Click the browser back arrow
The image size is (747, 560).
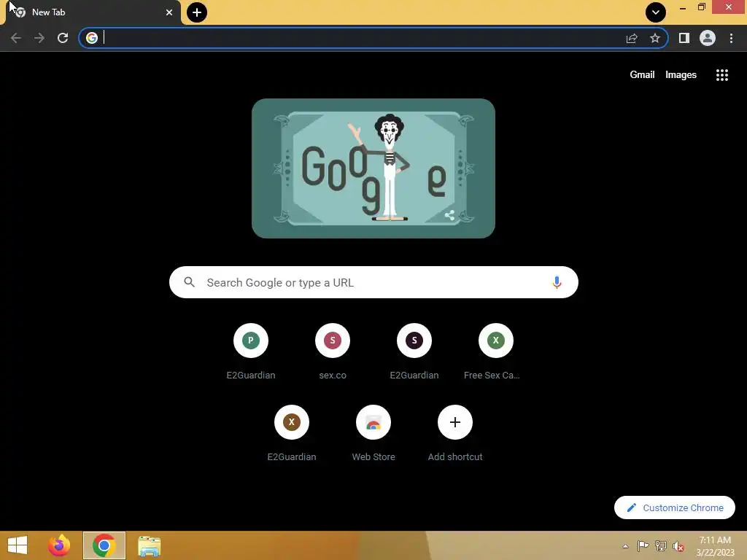16,38
